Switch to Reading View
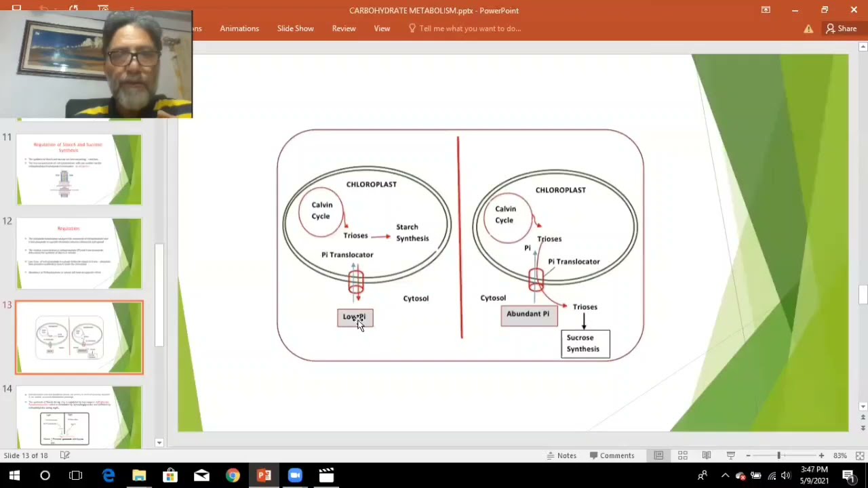 707,455
